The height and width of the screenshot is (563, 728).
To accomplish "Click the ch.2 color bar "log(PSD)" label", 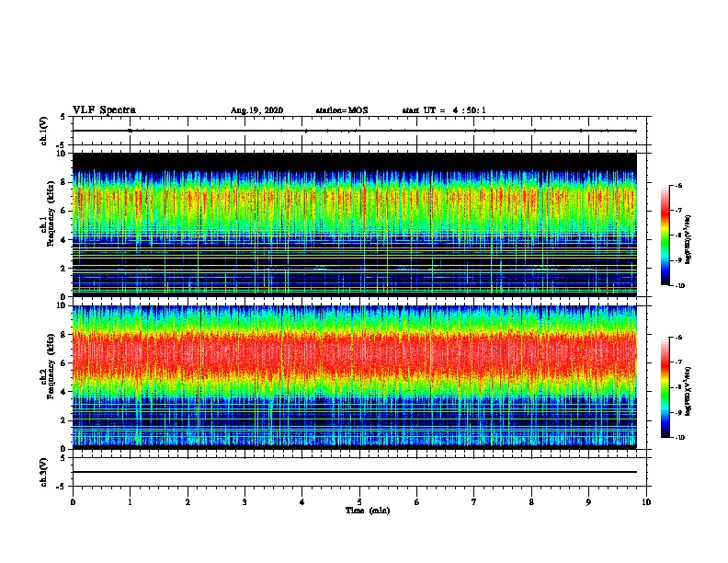I will (x=688, y=391).
